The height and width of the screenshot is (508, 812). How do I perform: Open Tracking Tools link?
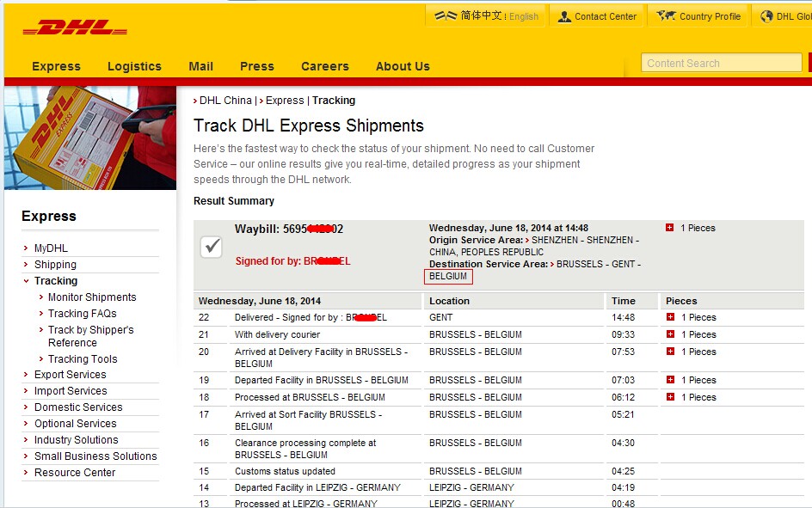click(83, 359)
